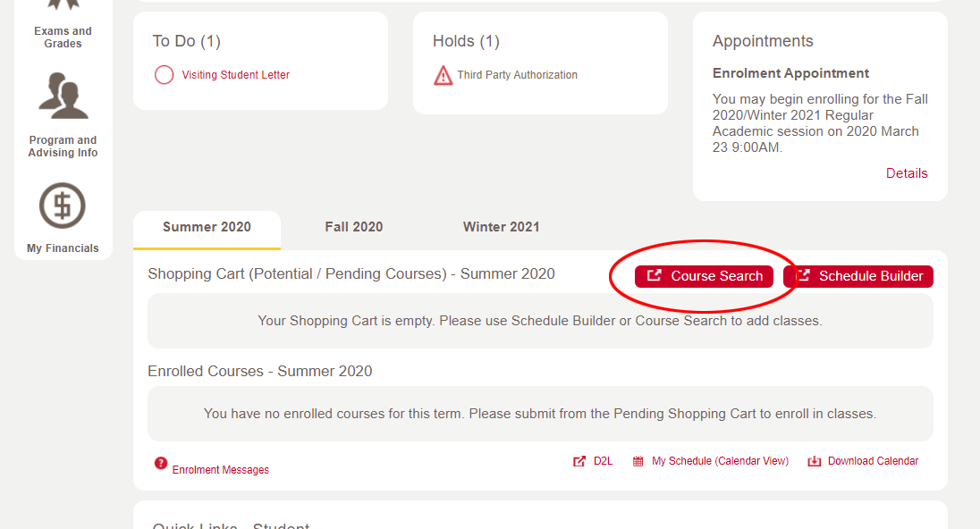Open the My Schedule (Calendar View) link
The height and width of the screenshot is (529, 980).
(x=720, y=461)
